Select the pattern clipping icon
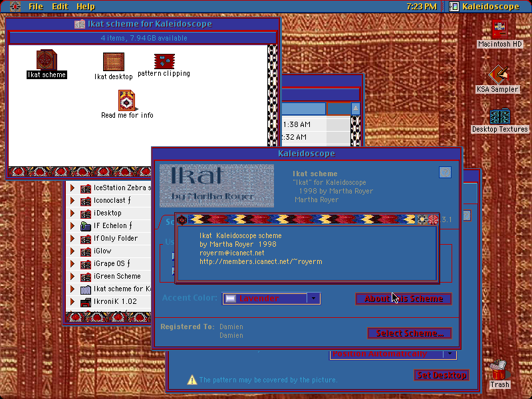Image resolution: width=532 pixels, height=399 pixels. 164,61
